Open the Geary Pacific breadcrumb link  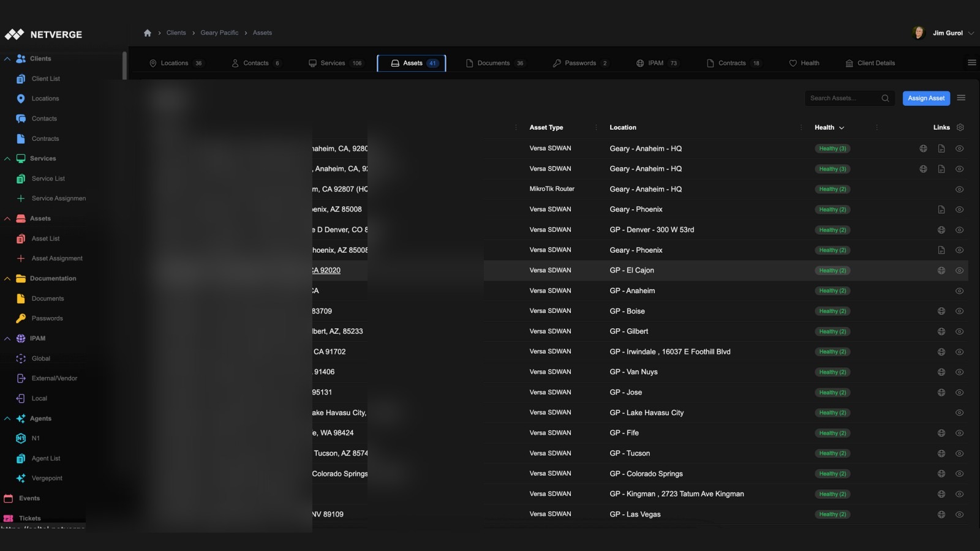tap(219, 32)
